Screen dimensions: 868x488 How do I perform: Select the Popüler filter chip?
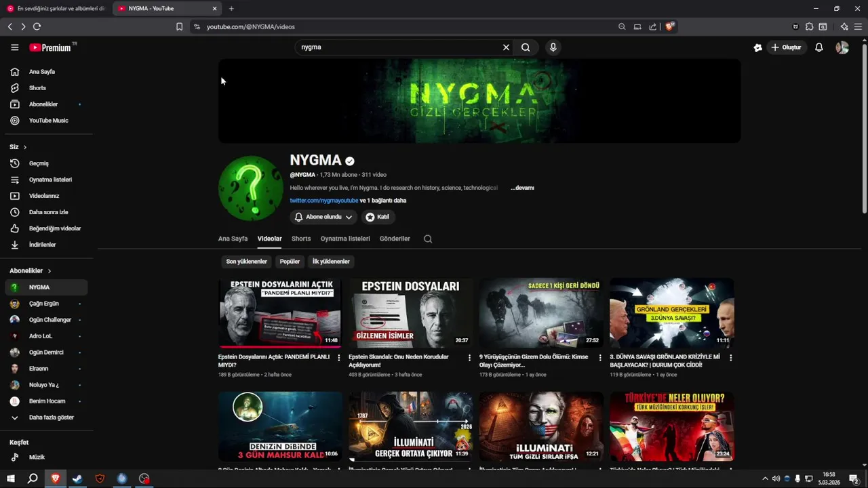[290, 262]
